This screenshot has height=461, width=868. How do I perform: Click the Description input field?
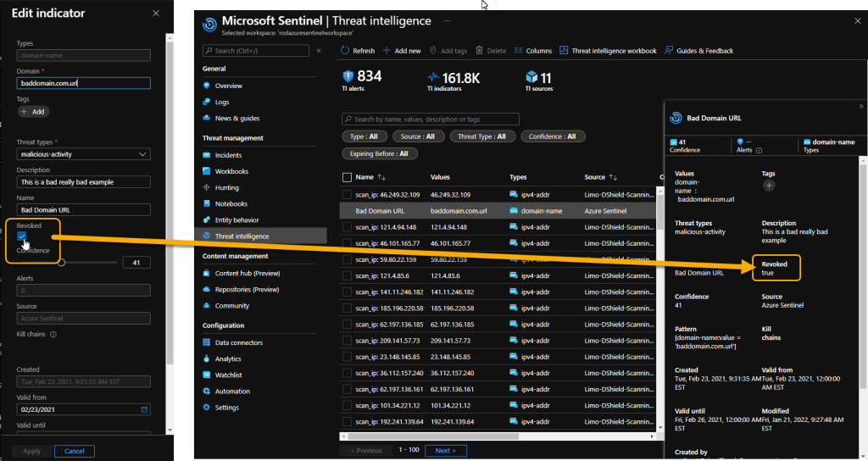click(x=84, y=182)
